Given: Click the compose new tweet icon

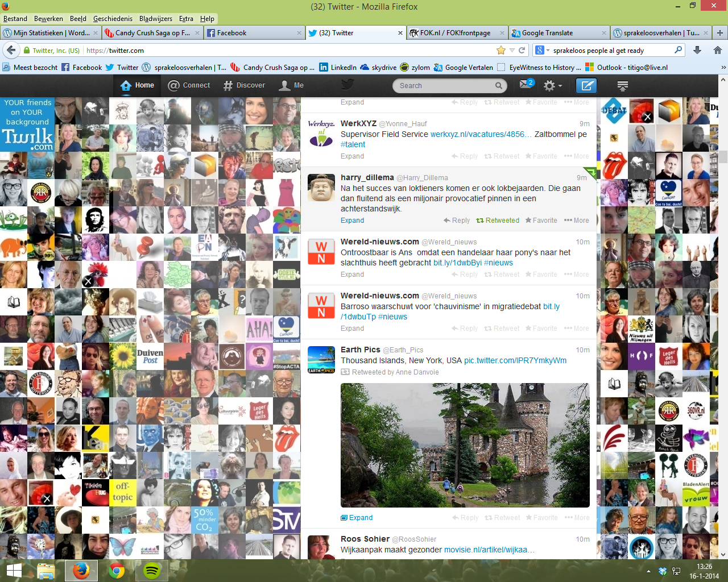Looking at the screenshot, I should 586,86.
